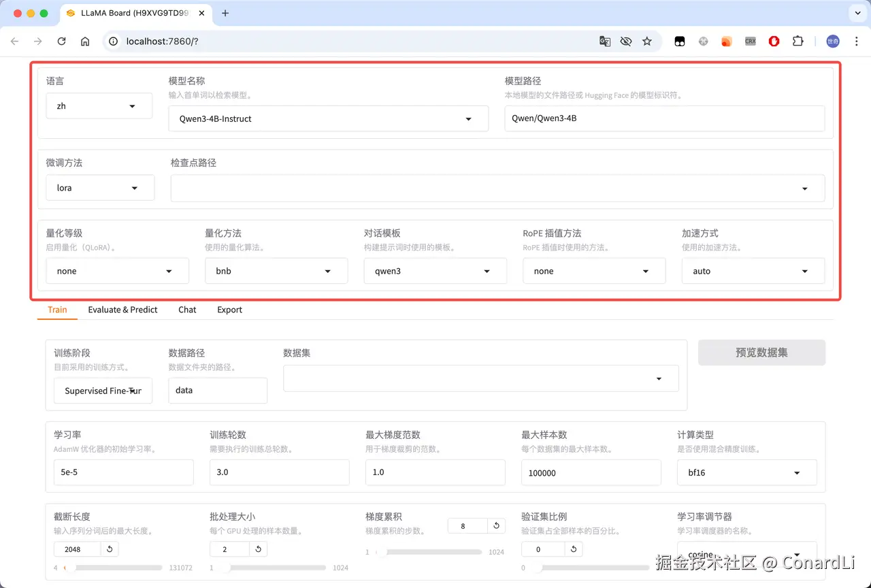
Task: Click the crossed-out eye icon
Action: pos(626,42)
